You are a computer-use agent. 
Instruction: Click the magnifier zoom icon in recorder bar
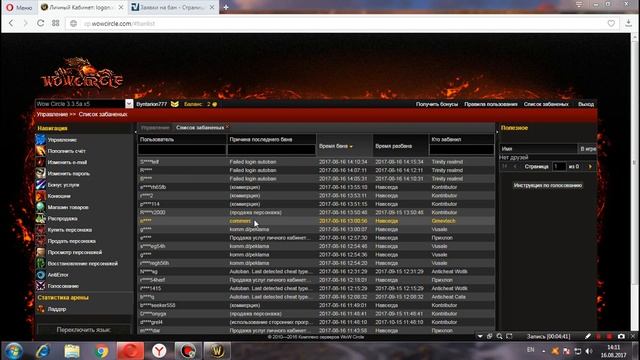[x=499, y=336]
